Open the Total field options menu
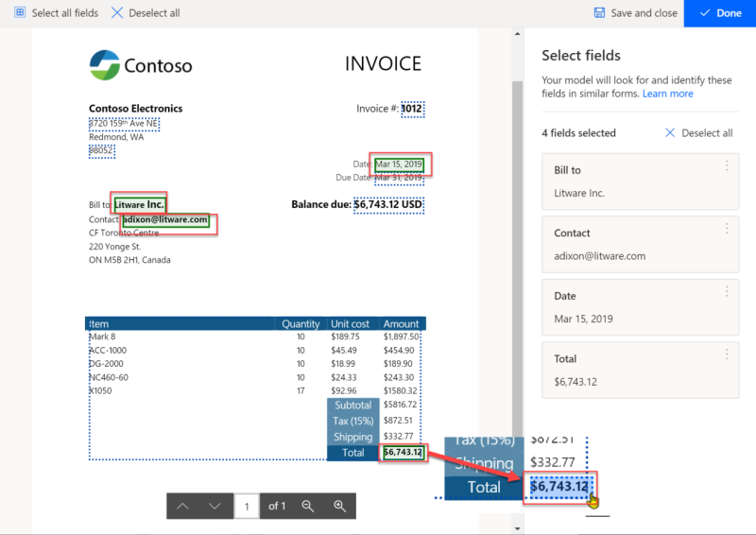The width and height of the screenshot is (756, 535). click(727, 354)
